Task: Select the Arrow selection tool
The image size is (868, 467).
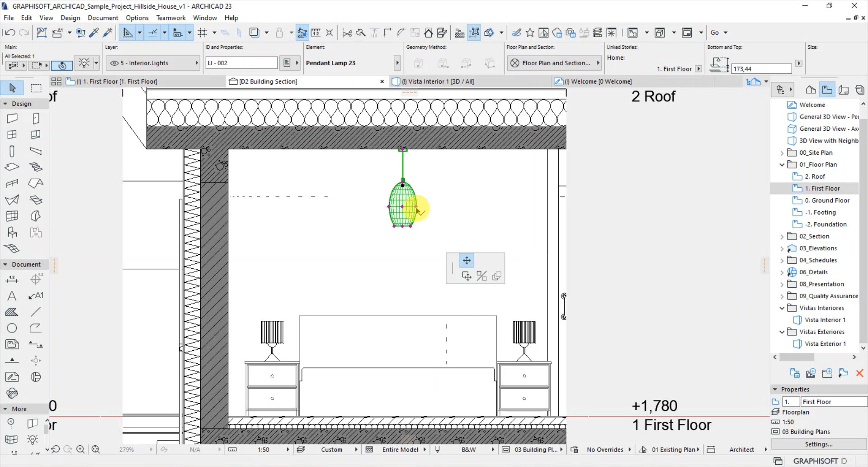Action: [x=12, y=88]
